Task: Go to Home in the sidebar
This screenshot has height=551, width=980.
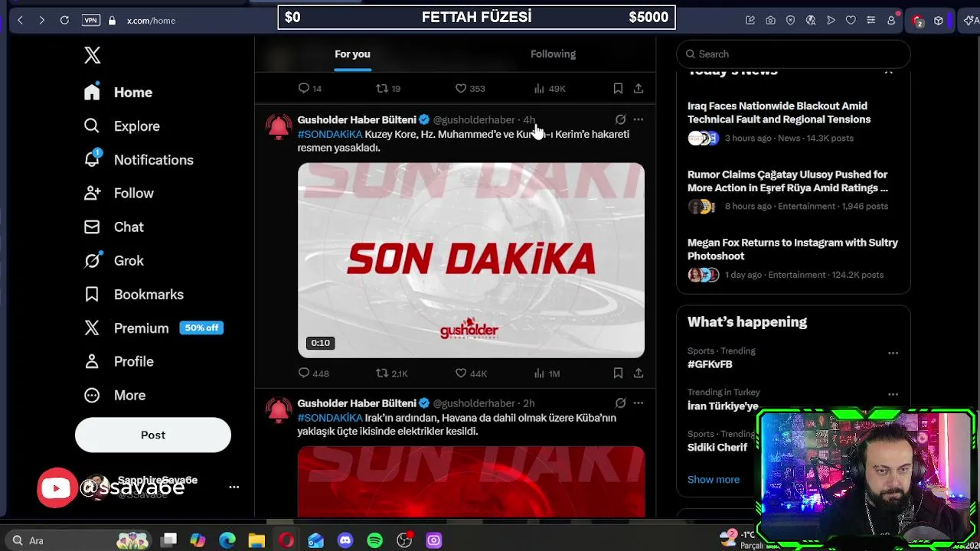Action: click(119, 92)
